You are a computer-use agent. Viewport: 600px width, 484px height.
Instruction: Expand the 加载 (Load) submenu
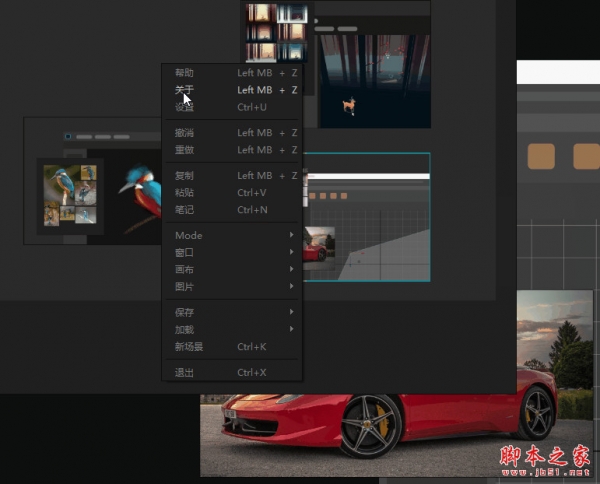pyautogui.click(x=185, y=330)
